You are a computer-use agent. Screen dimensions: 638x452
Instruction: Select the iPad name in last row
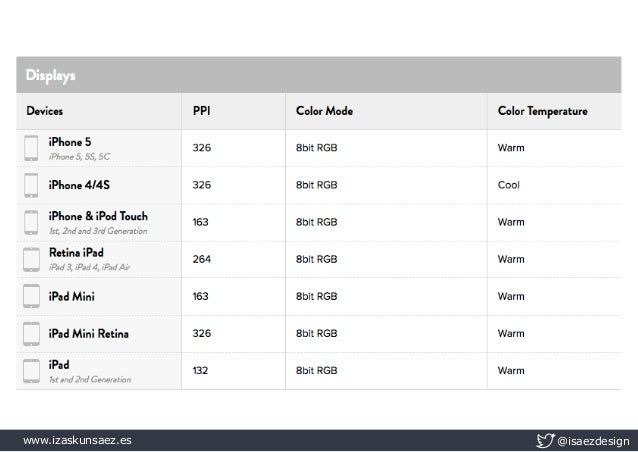pos(59,365)
